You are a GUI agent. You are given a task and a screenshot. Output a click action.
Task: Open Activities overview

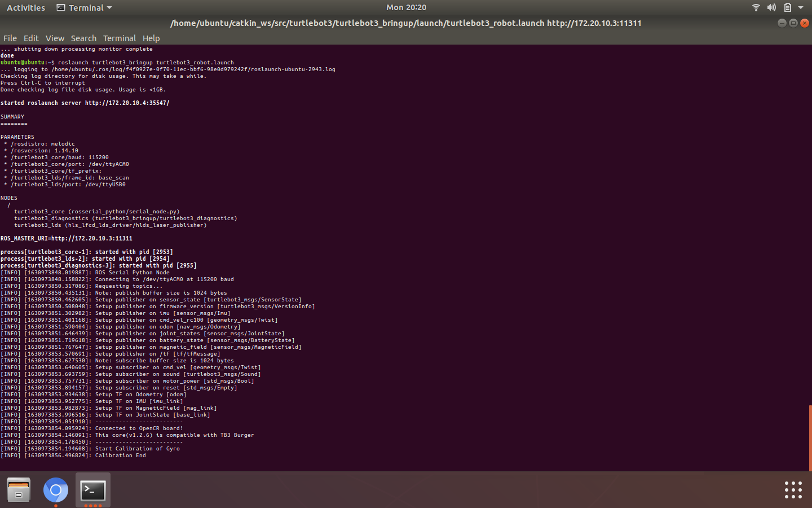[26, 7]
